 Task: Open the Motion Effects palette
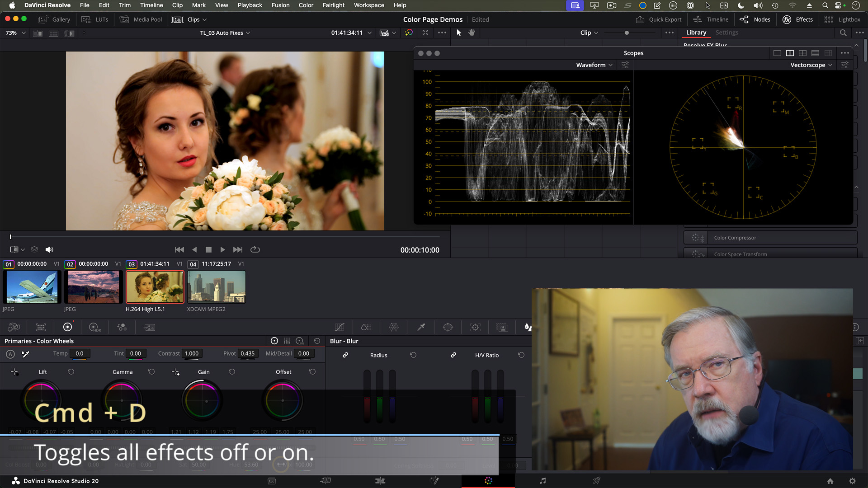pyautogui.click(x=149, y=327)
